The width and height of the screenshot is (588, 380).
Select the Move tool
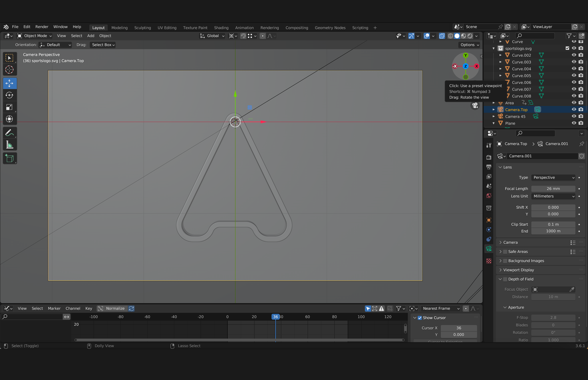9,83
